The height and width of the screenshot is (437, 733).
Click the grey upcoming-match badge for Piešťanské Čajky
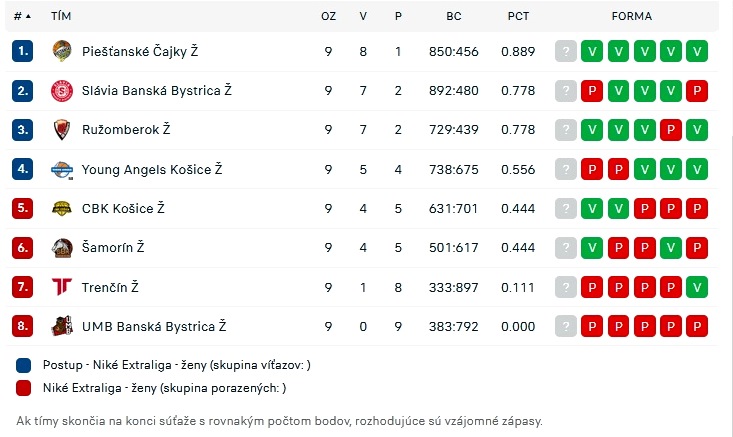[567, 52]
